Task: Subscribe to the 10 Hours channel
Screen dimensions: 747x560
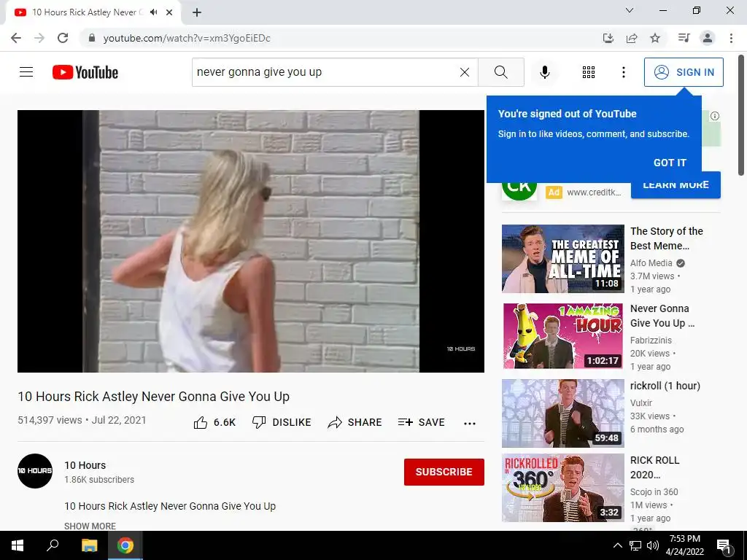Action: coord(444,472)
